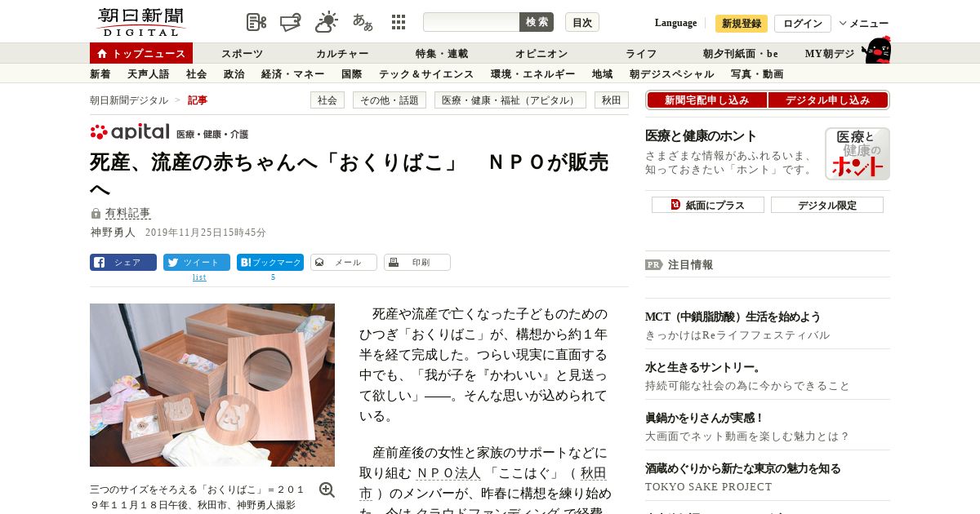980x514 pixels.
Task: Select 環境・エネルギー in the sub navigation
Action: 533,73
